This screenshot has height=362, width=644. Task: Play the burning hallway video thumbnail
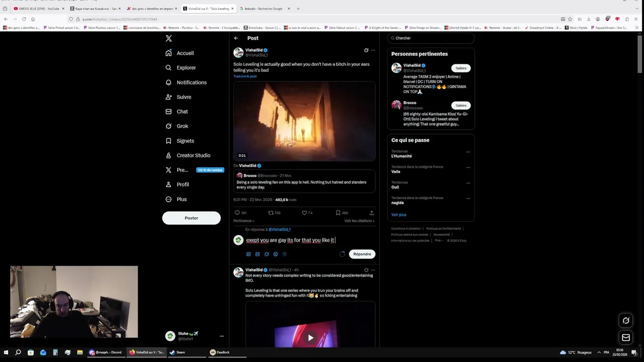click(304, 121)
